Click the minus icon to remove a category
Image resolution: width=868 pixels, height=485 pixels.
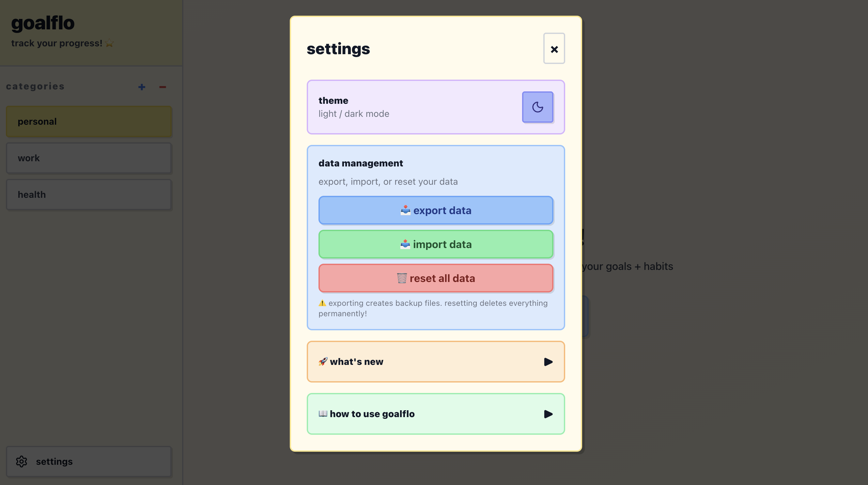click(163, 87)
